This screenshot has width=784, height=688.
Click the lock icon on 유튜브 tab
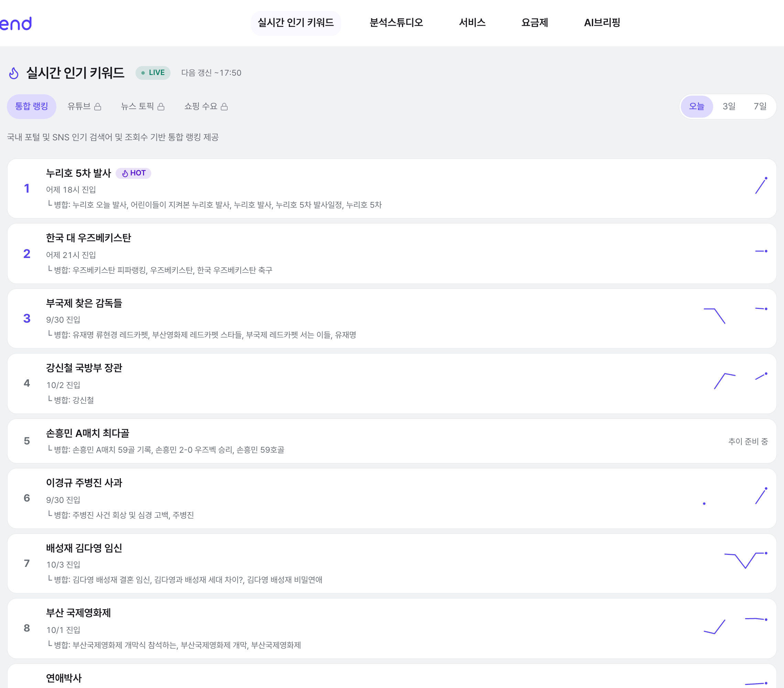[x=98, y=107]
